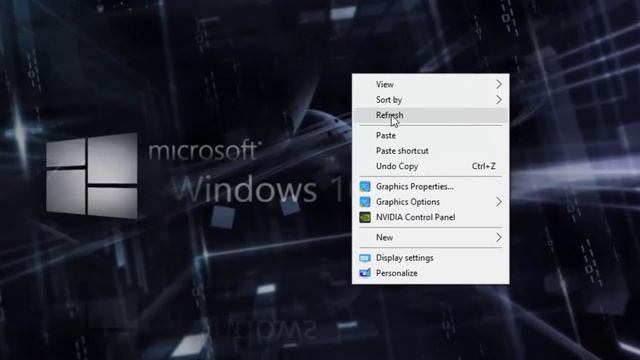Open the View submenu entry

click(x=431, y=84)
